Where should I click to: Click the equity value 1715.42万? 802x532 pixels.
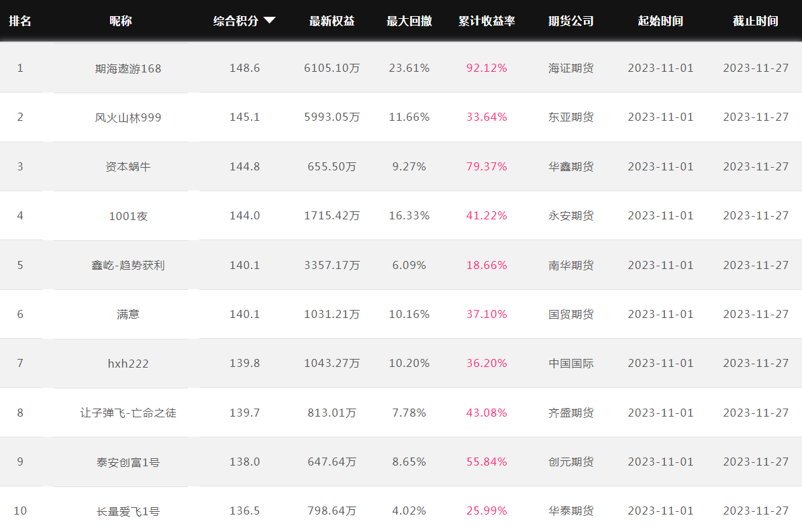tap(332, 215)
